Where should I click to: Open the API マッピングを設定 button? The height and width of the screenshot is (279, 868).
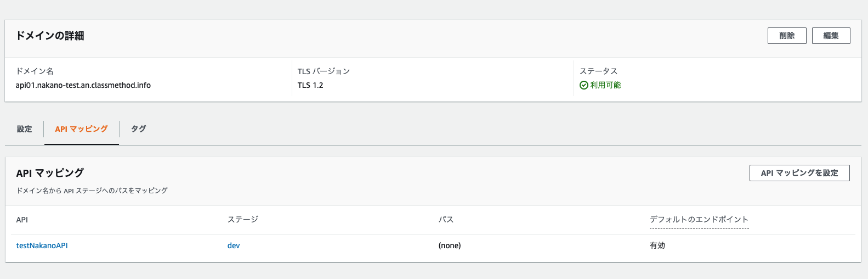(799, 173)
